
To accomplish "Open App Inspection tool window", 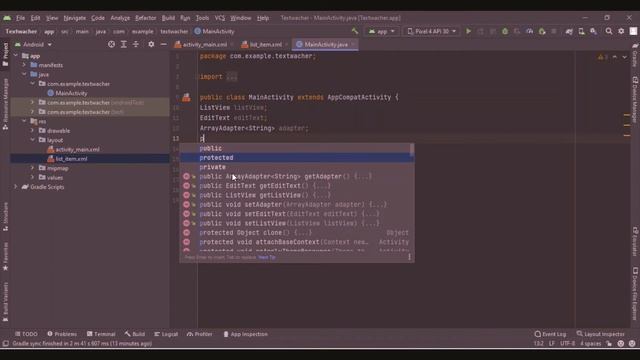I will point(245,334).
